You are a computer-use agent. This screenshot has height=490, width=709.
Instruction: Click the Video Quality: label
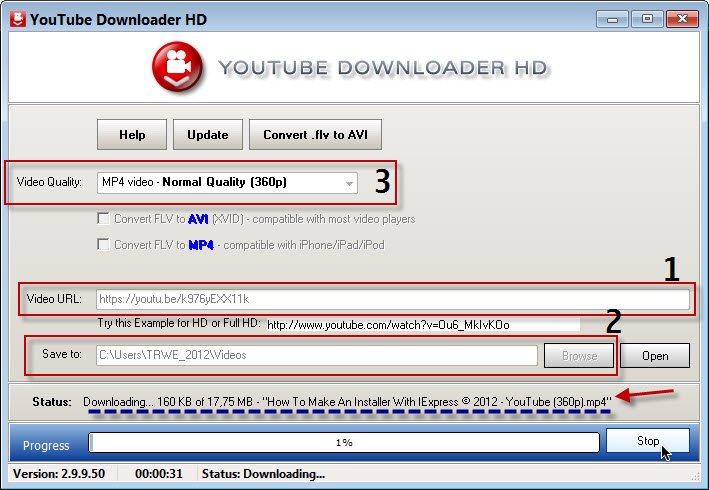pyautogui.click(x=49, y=182)
